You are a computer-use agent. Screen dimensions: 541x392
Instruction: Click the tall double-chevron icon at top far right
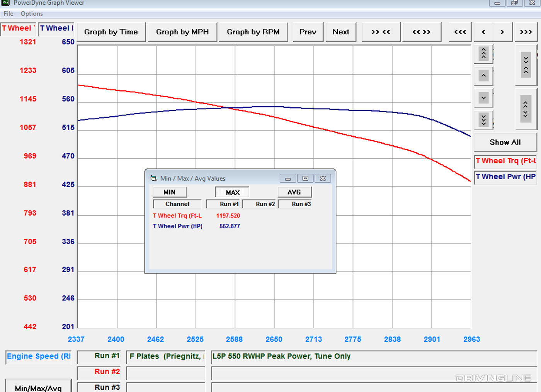tap(526, 65)
